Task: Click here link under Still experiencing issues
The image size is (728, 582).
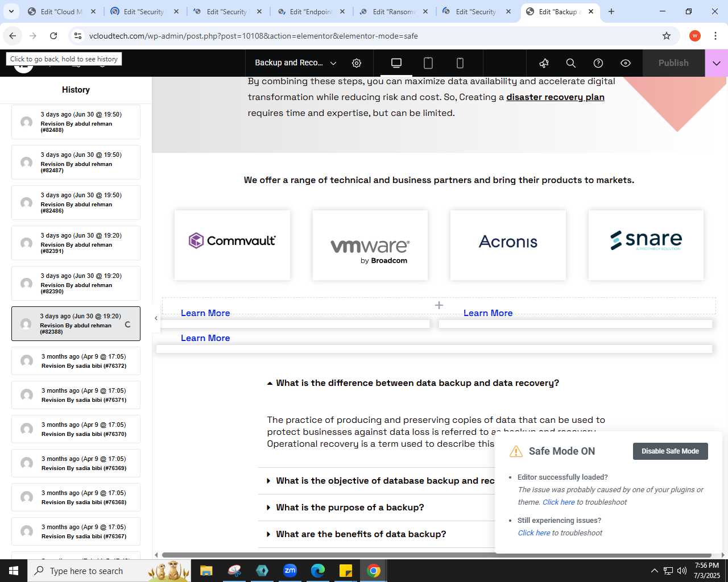Action: [x=534, y=533]
